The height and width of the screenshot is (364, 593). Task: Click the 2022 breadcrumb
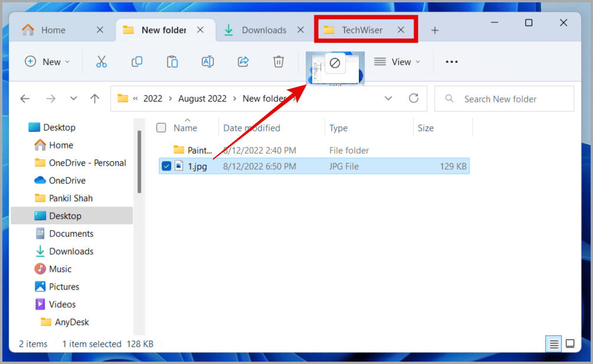click(153, 99)
